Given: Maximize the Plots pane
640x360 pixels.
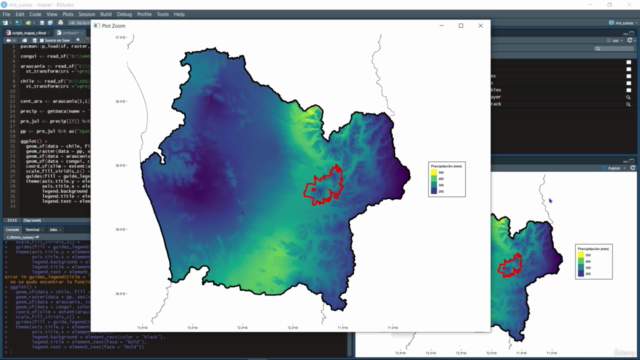Looking at the screenshot, I should pyautogui.click(x=632, y=161).
